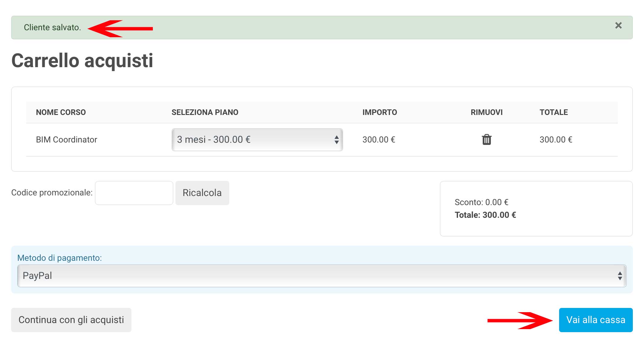Click the payment dropdown's up-down arrows

pos(620,276)
